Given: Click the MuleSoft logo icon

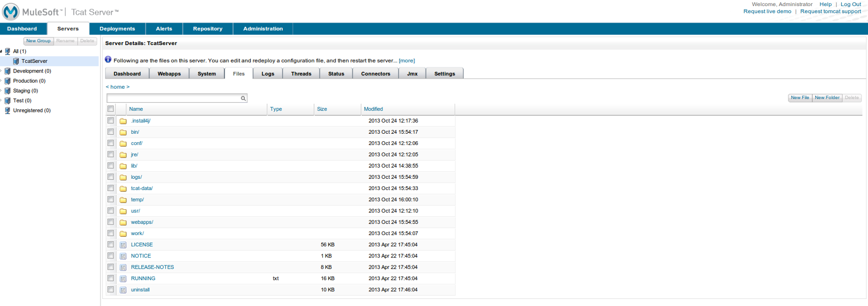Looking at the screenshot, I should (x=11, y=11).
